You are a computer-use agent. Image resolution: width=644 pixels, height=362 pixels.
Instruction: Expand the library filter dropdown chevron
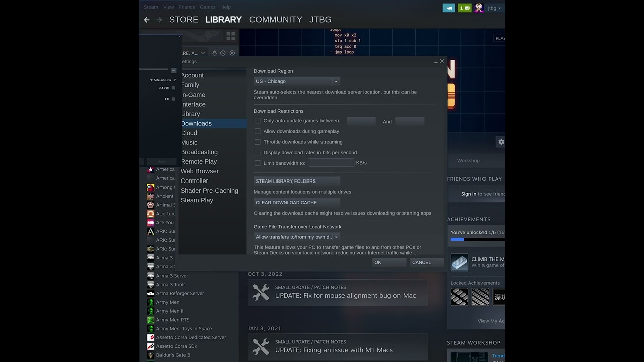coord(203,53)
